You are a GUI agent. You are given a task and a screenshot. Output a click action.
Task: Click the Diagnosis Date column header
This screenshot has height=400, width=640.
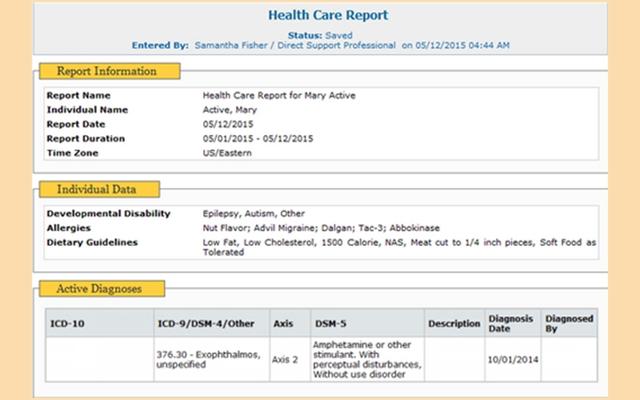pyautogui.click(x=511, y=324)
